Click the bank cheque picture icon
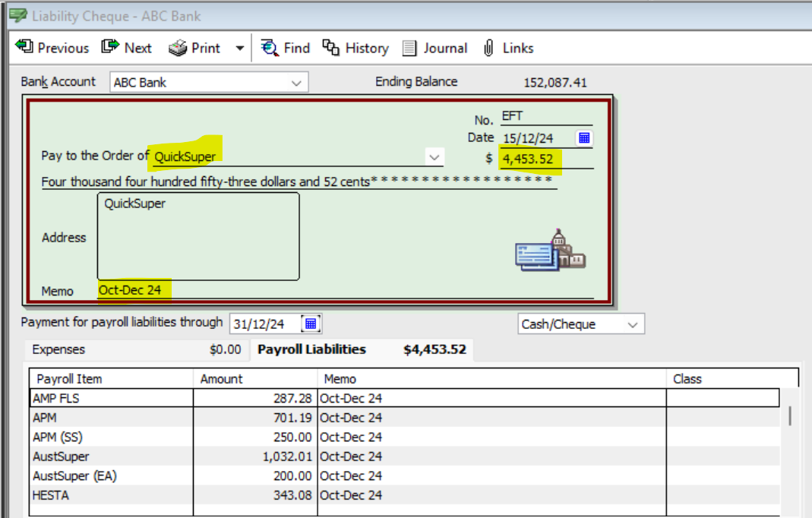Image resolution: width=812 pixels, height=518 pixels. coord(550,250)
